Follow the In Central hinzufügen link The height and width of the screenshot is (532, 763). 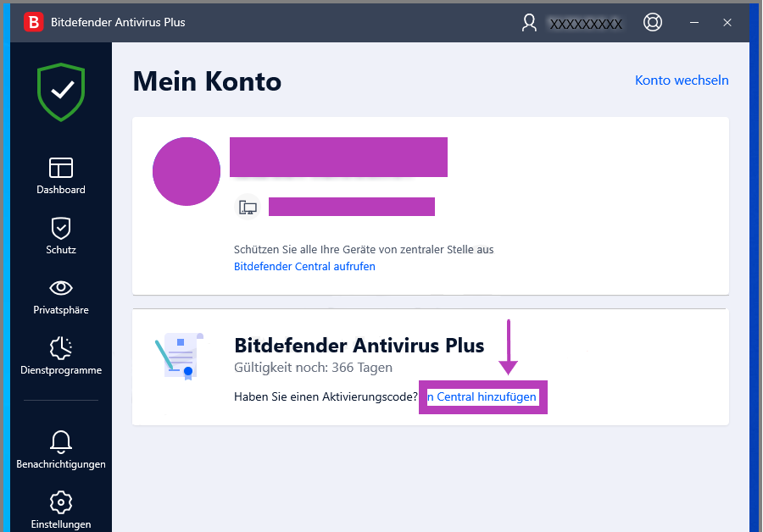(x=482, y=396)
